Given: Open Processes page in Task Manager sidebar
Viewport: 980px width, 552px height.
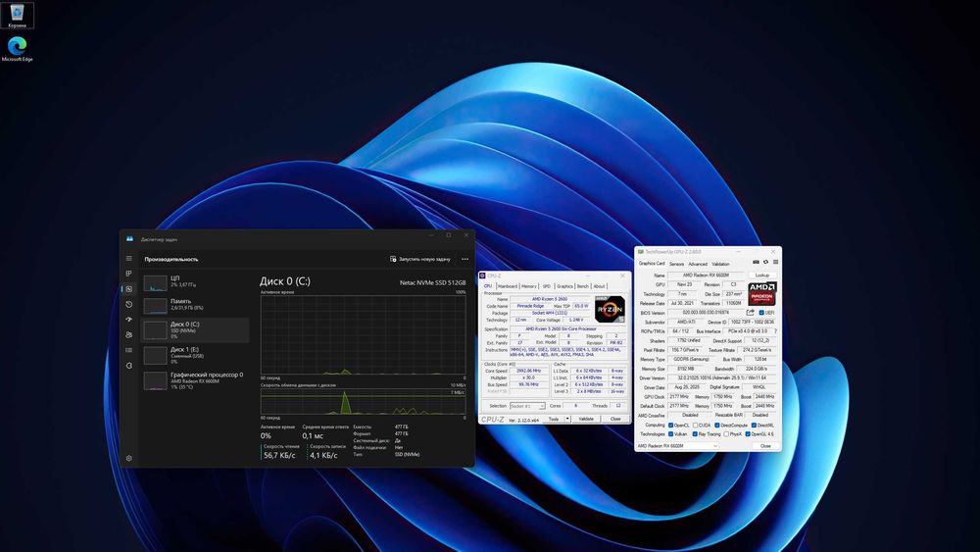Looking at the screenshot, I should [128, 274].
